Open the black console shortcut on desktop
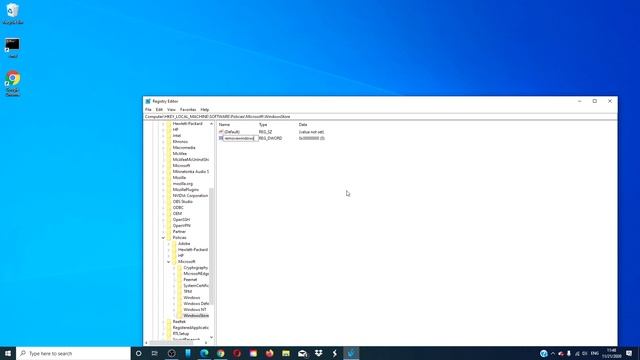 (x=12, y=47)
